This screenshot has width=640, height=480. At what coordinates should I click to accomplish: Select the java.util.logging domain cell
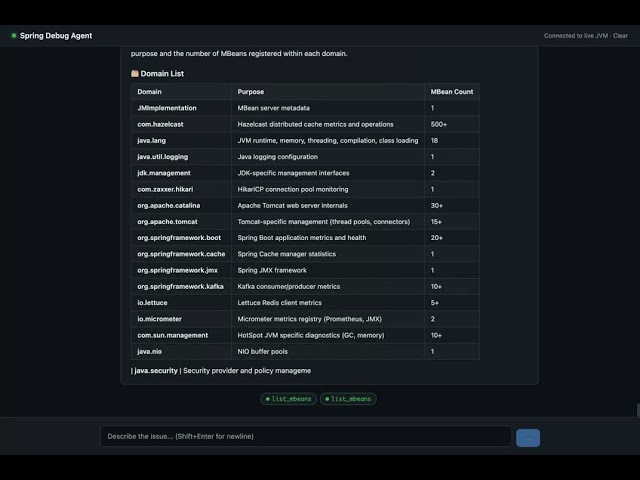point(182,157)
